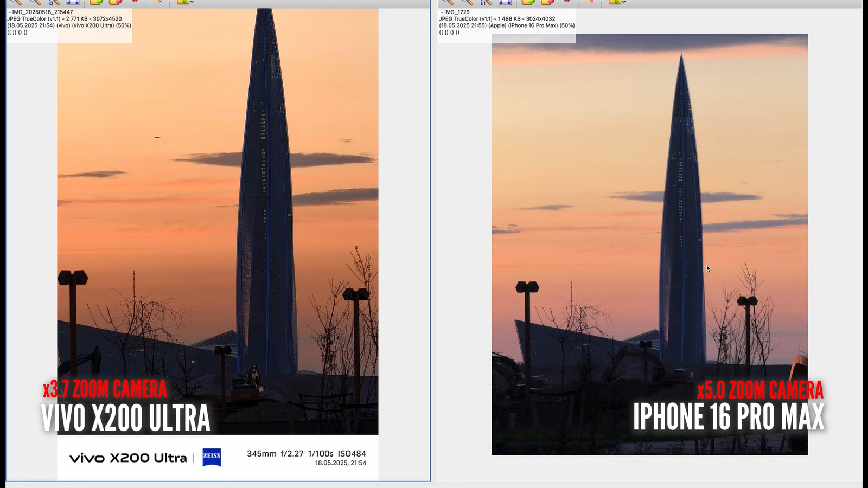Image resolution: width=868 pixels, height=488 pixels.
Task: Fit image to window in right pane
Action: point(505,2)
